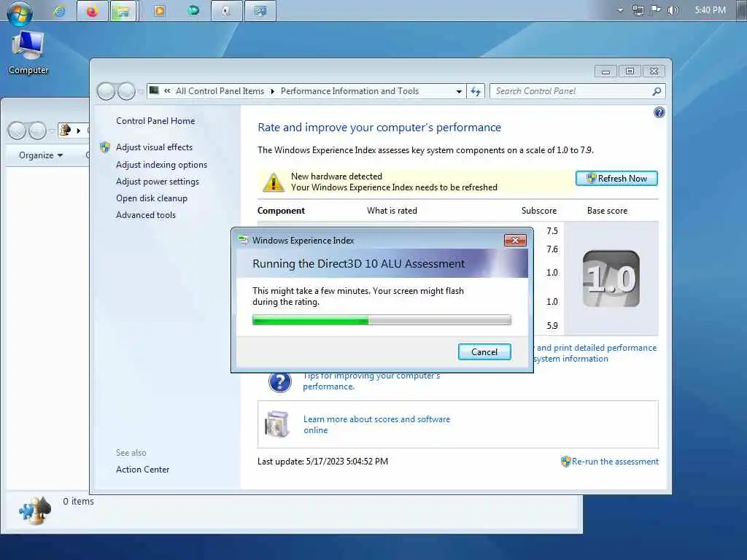Open Advanced tools
Viewport: 747px width, 560px height.
click(146, 215)
